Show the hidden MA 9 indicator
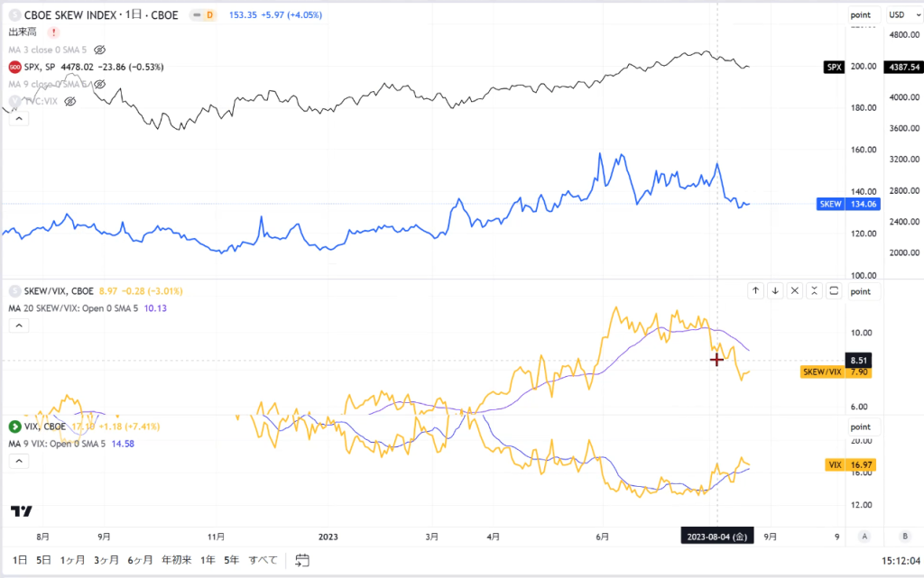This screenshot has width=924, height=578. (99, 84)
